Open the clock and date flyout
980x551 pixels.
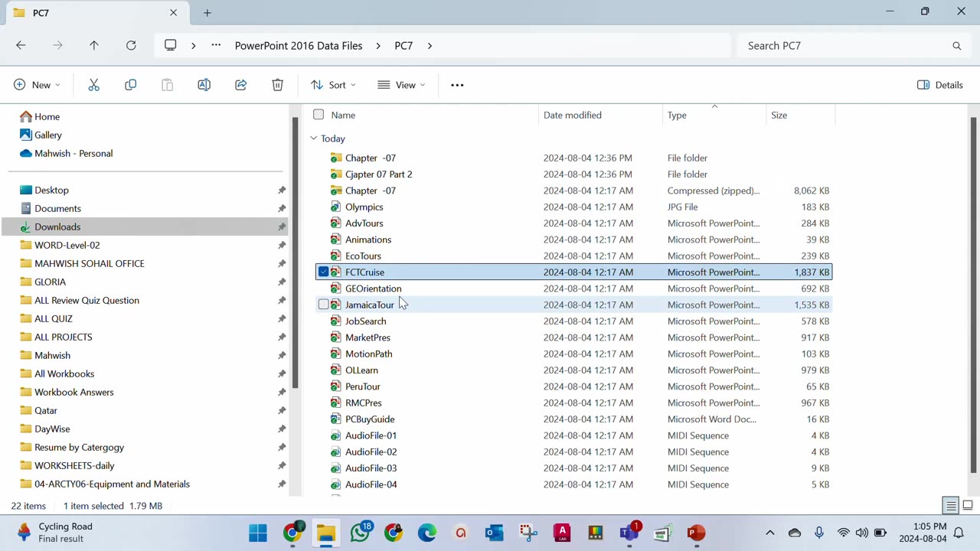tap(925, 533)
